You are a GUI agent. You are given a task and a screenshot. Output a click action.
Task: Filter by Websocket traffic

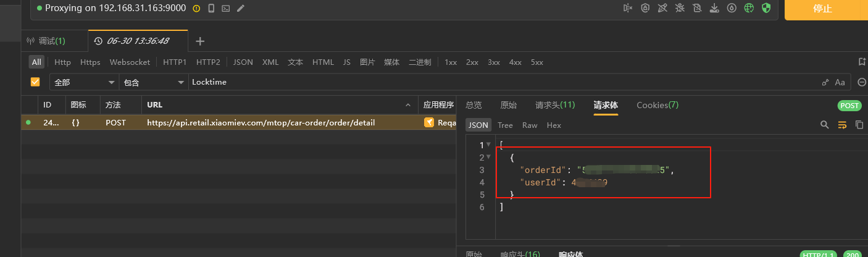point(130,62)
